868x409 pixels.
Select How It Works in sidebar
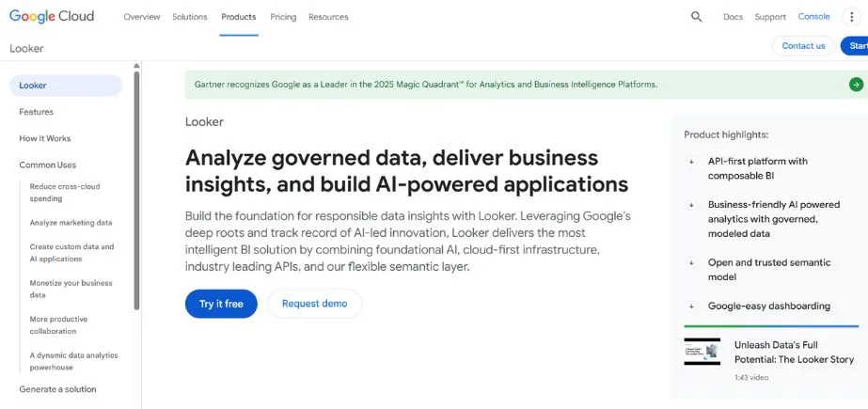pos(45,138)
